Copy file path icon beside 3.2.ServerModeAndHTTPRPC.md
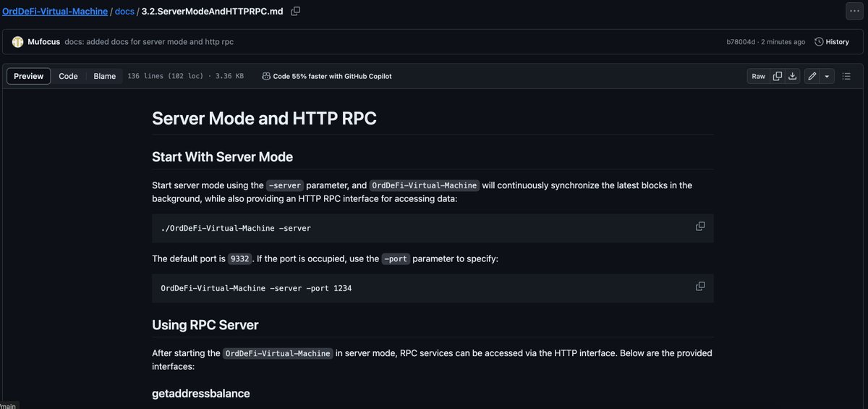The image size is (868, 409). (295, 12)
